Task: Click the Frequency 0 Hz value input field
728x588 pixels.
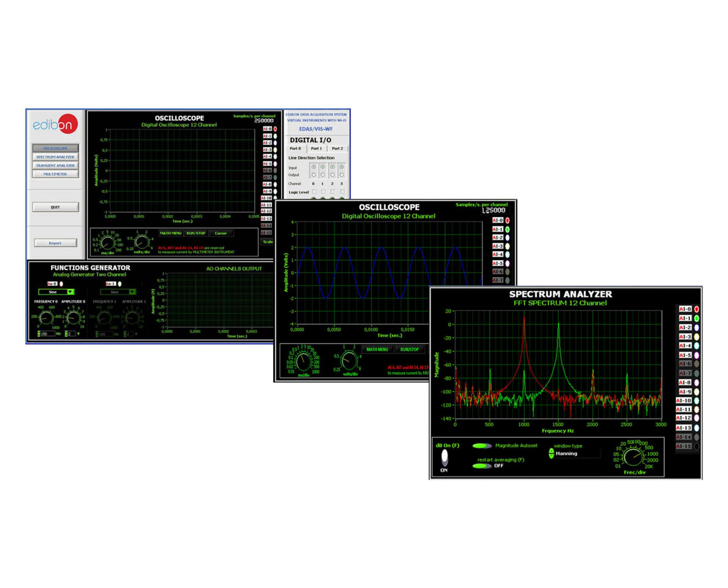Action: [x=47, y=333]
